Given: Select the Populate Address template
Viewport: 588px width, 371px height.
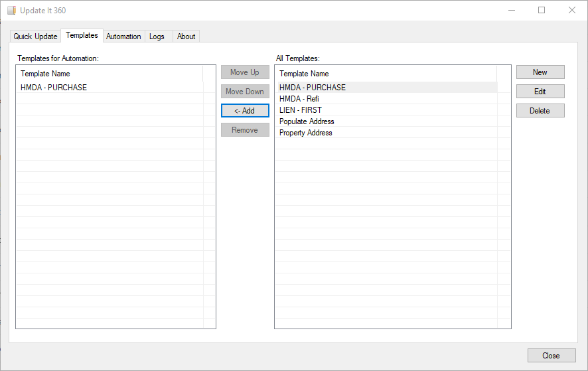Looking at the screenshot, I should [307, 121].
